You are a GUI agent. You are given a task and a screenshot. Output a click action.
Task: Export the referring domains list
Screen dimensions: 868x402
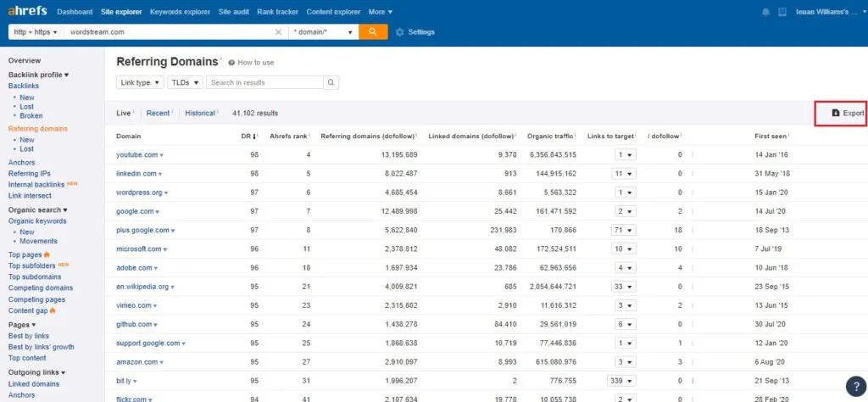click(848, 113)
